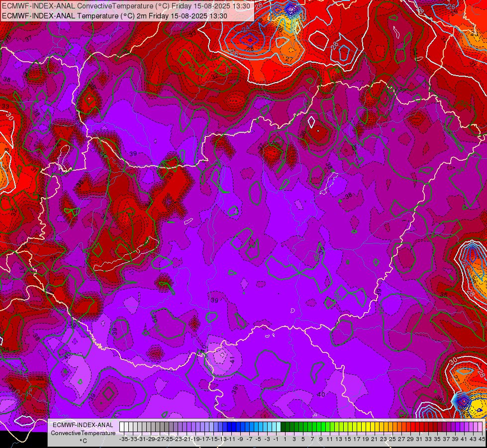
Task: Click the ECMWF-INDEX-ANAL label in the legend
Action: pyautogui.click(x=83, y=425)
